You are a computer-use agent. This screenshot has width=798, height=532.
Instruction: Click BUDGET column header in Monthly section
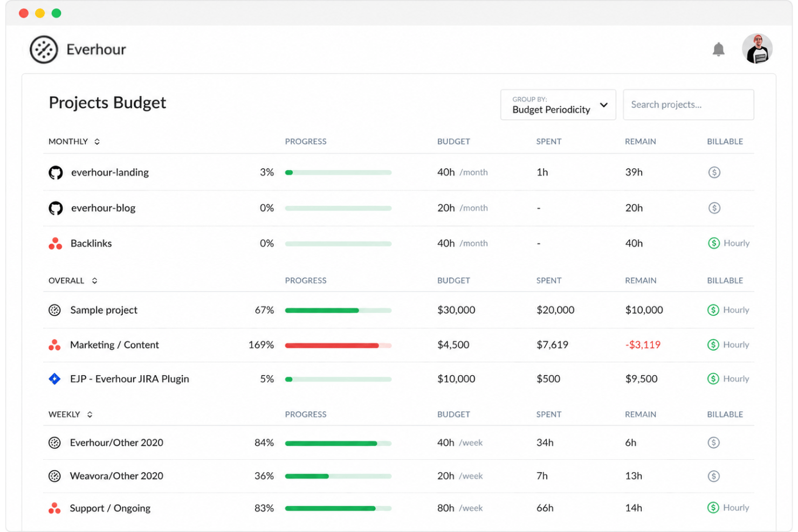click(x=453, y=142)
